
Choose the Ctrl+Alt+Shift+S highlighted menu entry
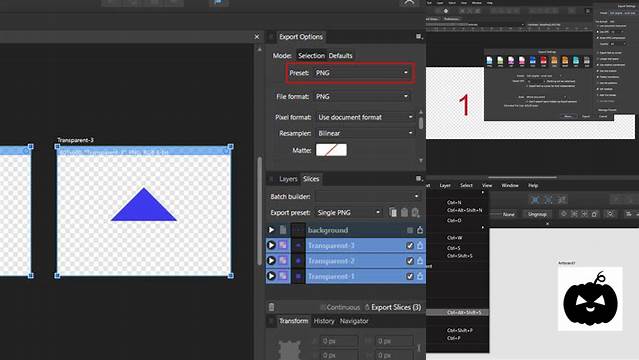457,312
